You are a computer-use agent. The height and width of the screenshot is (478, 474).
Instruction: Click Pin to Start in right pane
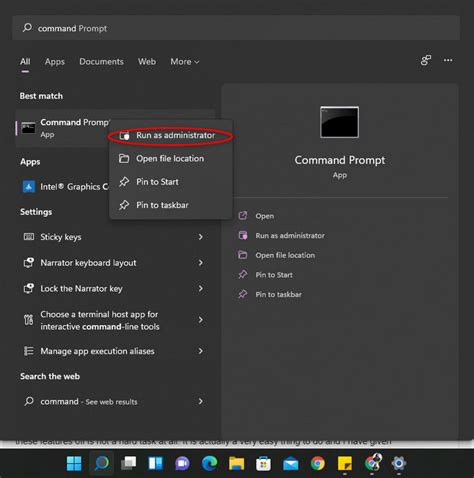click(x=274, y=275)
